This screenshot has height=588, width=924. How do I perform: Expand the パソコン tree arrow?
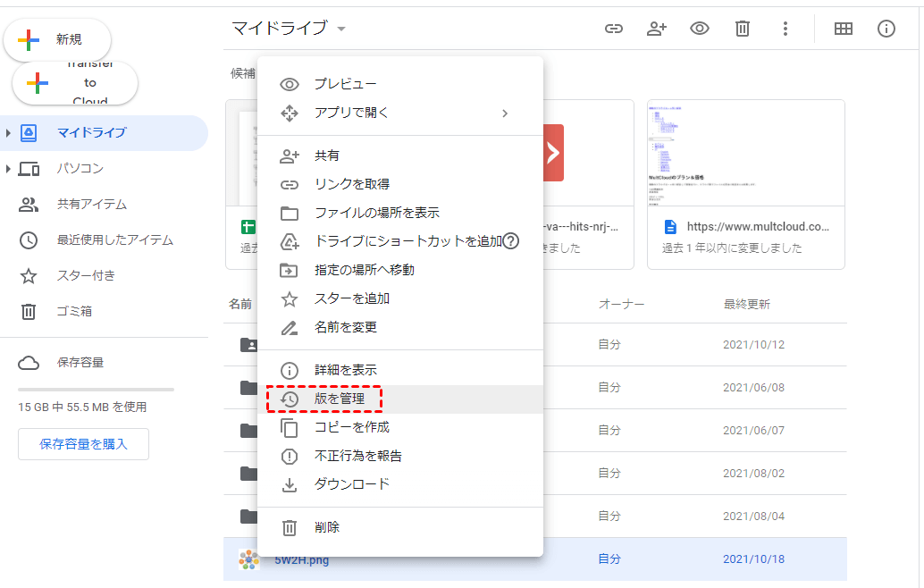(x=8, y=169)
